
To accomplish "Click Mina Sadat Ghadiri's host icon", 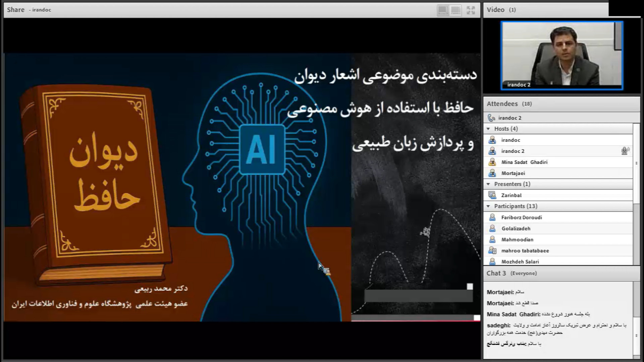I will click(492, 162).
